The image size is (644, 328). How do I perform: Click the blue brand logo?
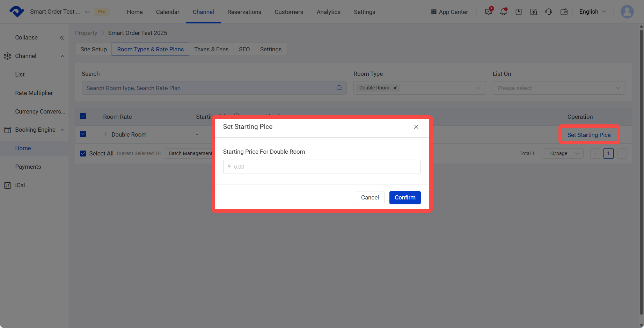coord(16,12)
